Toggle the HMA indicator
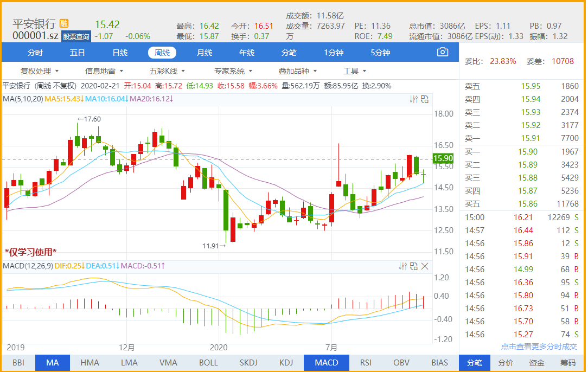Viewport: 588px width, 372px height. point(90,363)
